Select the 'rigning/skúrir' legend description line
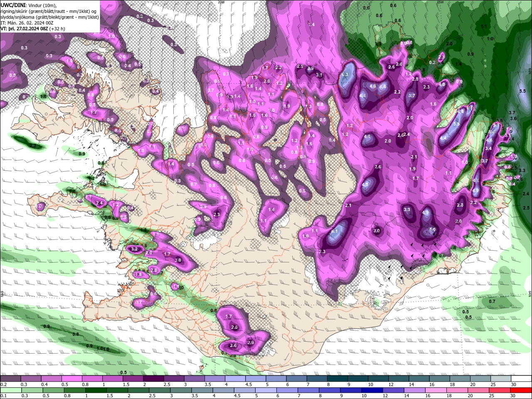This screenshot has width=532, height=399. click(x=49, y=11)
